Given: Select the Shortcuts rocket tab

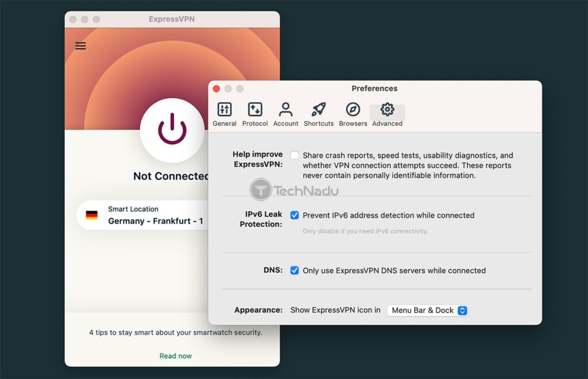Looking at the screenshot, I should 318,114.
